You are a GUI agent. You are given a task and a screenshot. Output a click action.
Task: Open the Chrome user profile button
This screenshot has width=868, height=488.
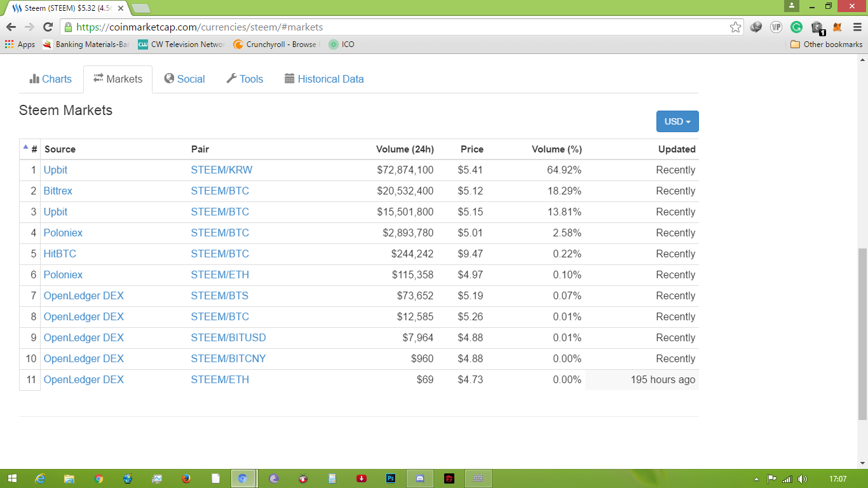[791, 6]
